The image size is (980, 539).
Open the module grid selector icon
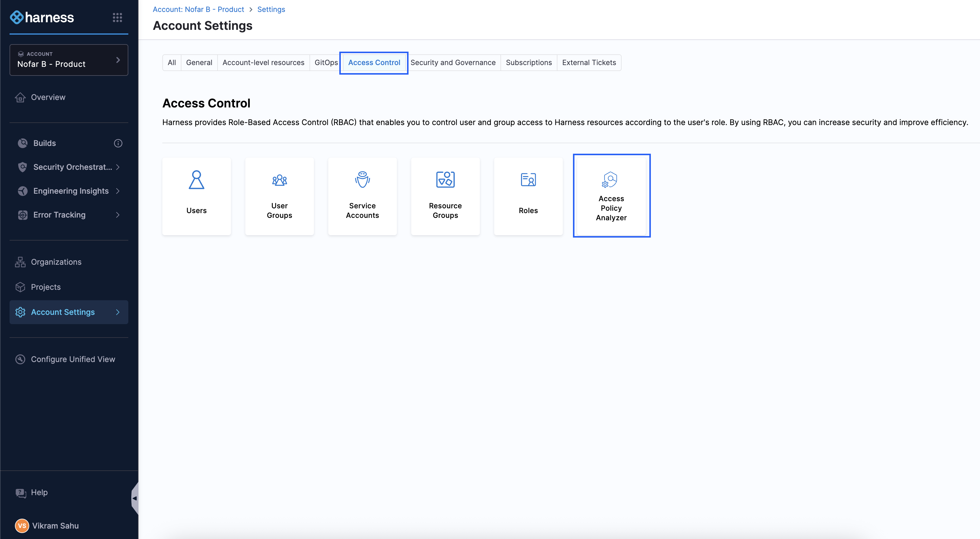(117, 17)
